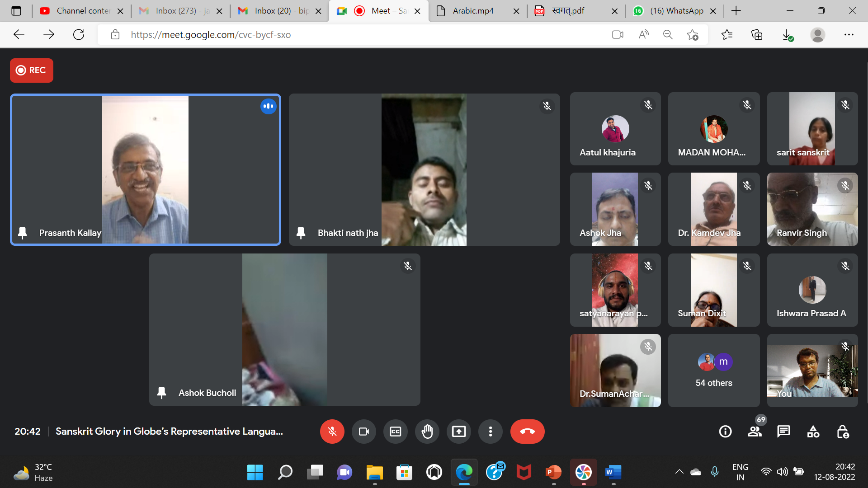Click the red REC button
The image size is (868, 488).
(32, 70)
